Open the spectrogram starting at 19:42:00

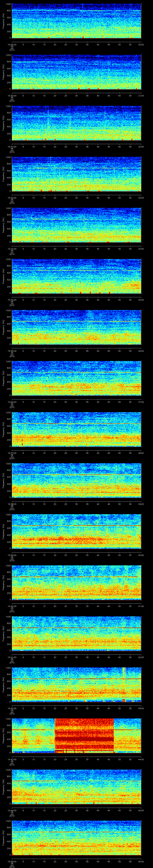pos(76,685)
